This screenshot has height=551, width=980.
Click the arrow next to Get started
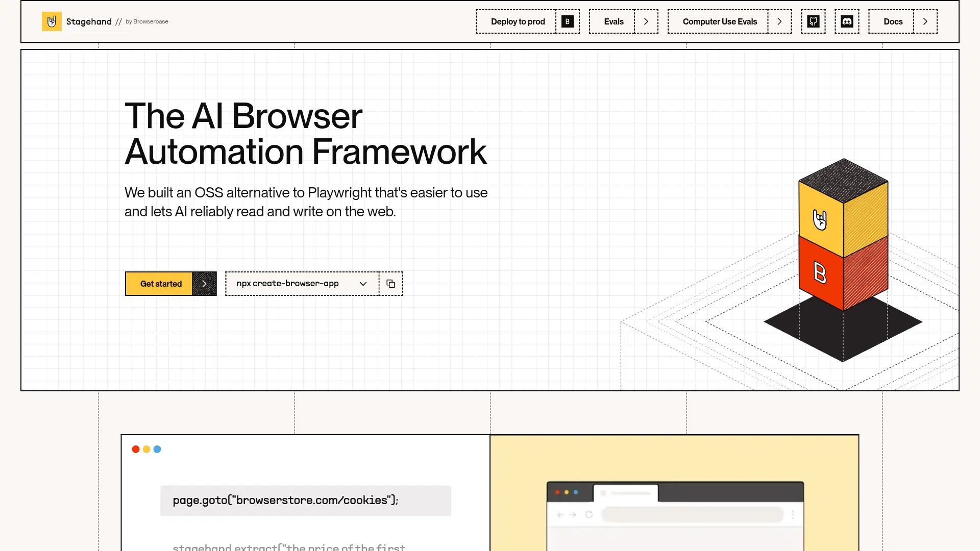click(x=204, y=284)
